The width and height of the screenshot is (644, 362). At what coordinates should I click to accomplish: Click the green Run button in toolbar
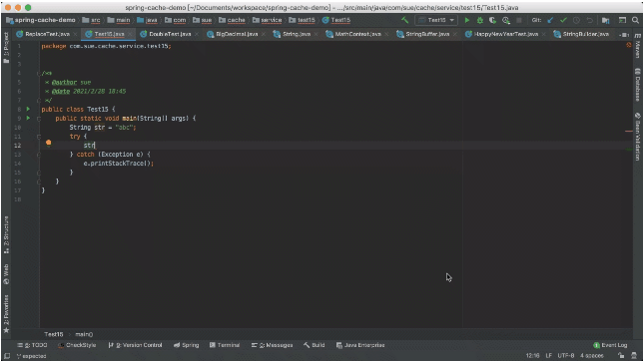(x=466, y=20)
